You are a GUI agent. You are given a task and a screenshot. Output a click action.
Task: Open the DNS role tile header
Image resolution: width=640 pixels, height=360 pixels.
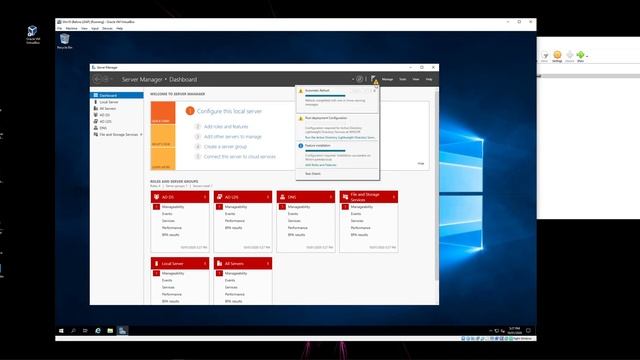click(306, 197)
